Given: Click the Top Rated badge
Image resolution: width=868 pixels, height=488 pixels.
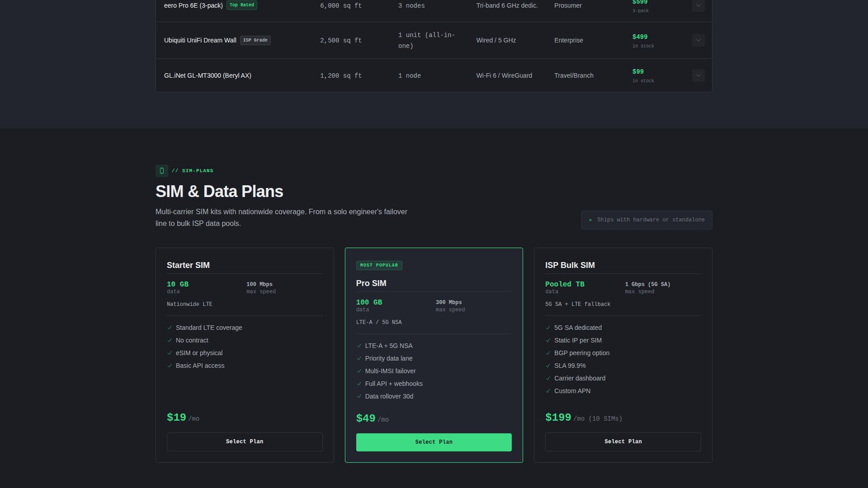Looking at the screenshot, I should 242,5.
